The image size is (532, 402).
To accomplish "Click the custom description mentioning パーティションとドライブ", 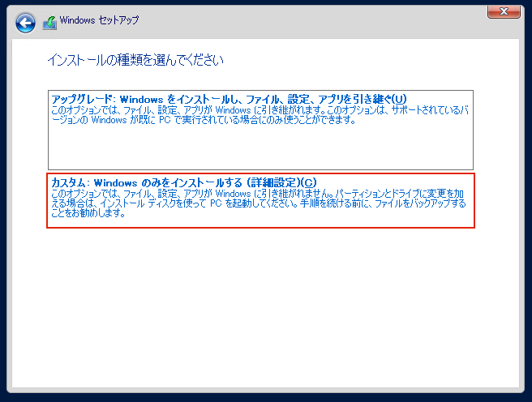I will [x=259, y=203].
